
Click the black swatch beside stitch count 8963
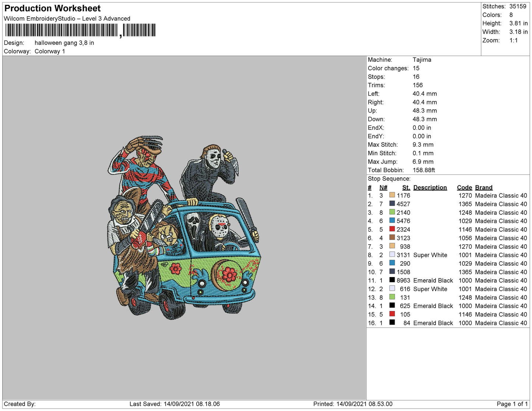click(x=392, y=280)
